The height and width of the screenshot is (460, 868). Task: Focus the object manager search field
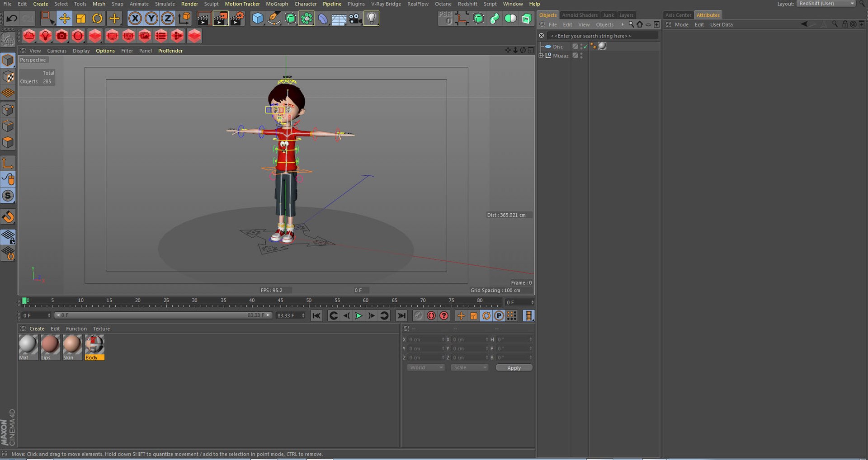[602, 36]
